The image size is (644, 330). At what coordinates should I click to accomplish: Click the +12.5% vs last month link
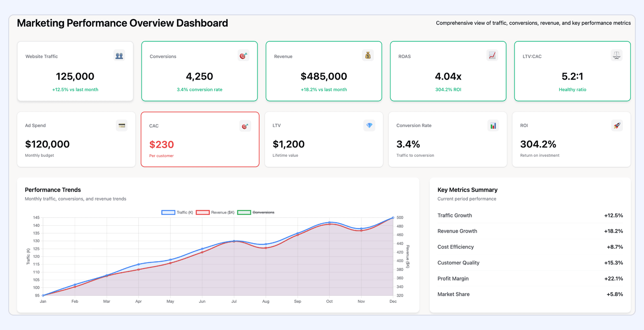(x=75, y=90)
